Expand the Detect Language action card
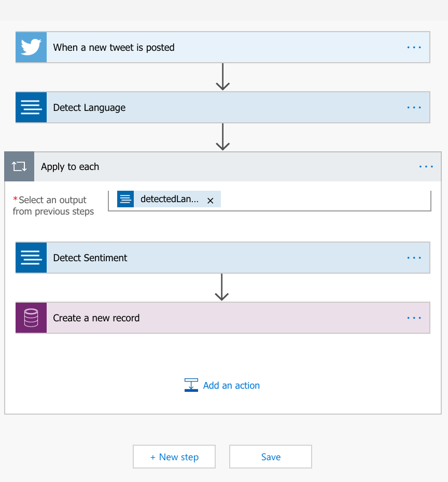Viewport: 448px width, 482px height. tap(223, 107)
